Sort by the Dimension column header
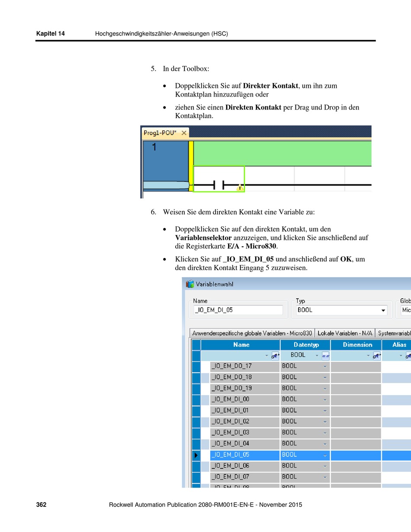This screenshot has height=532, width=411. [x=356, y=345]
